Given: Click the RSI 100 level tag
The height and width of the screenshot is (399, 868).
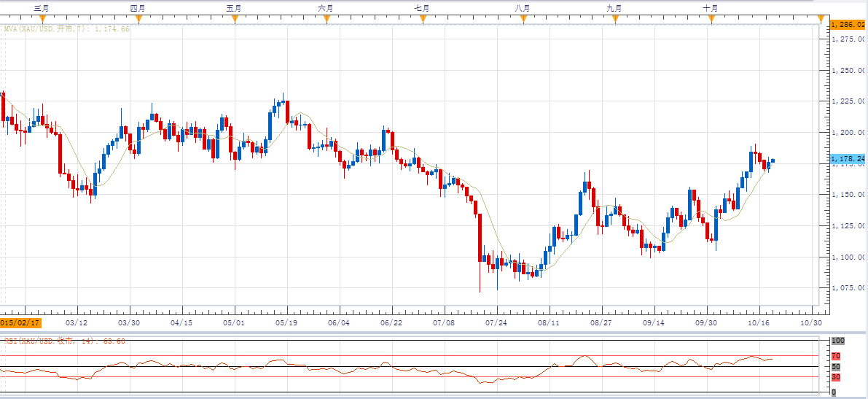Looking at the screenshot, I should (x=838, y=341).
